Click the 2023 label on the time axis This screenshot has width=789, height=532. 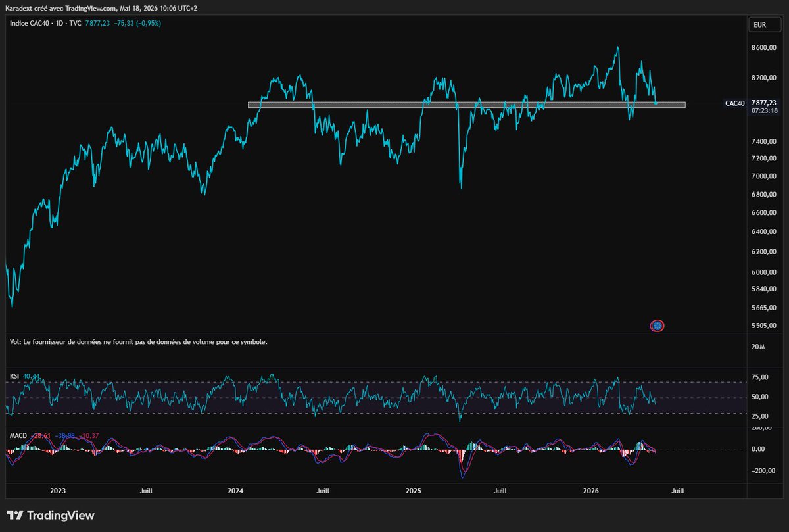coord(58,491)
